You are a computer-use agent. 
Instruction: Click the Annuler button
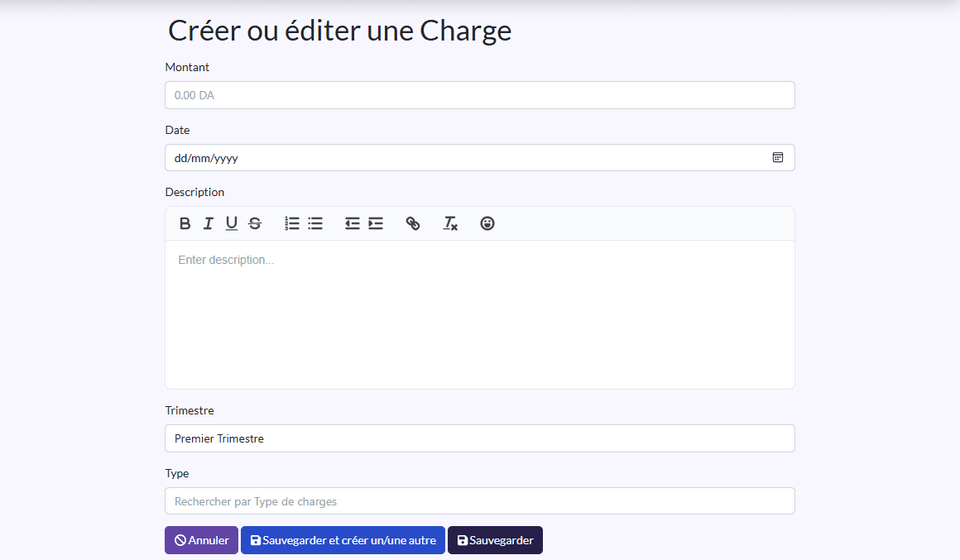click(201, 540)
